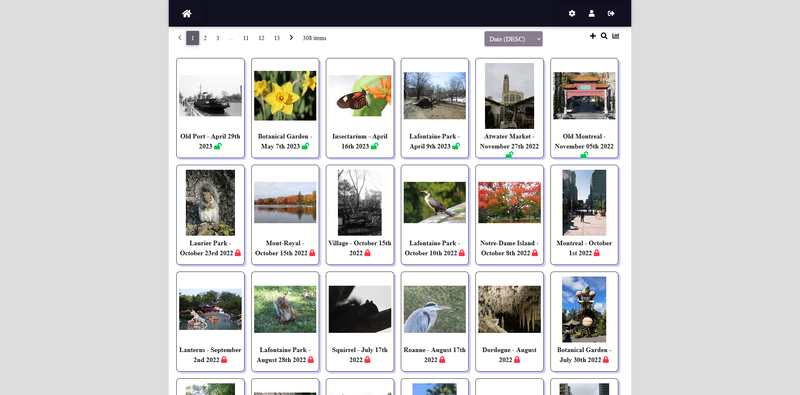Toggle red lock on Laurier Park October 23rd
This screenshot has width=800, height=395.
coord(238,253)
